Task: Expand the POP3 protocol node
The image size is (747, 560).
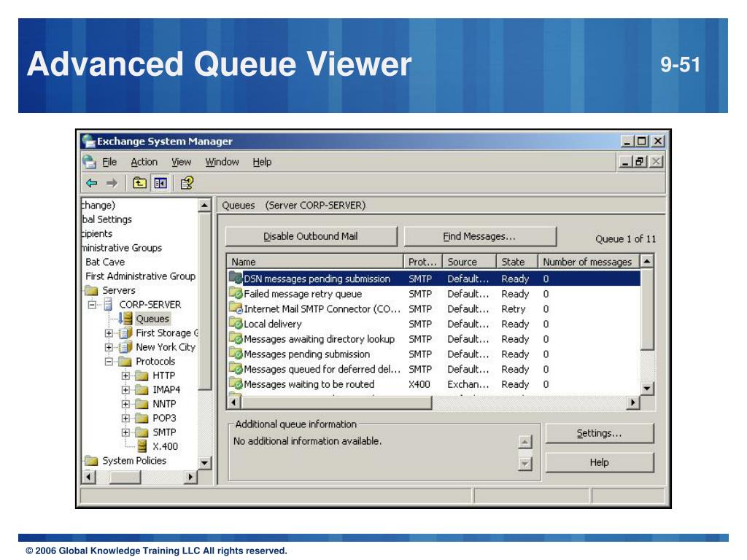Action: coord(125,418)
